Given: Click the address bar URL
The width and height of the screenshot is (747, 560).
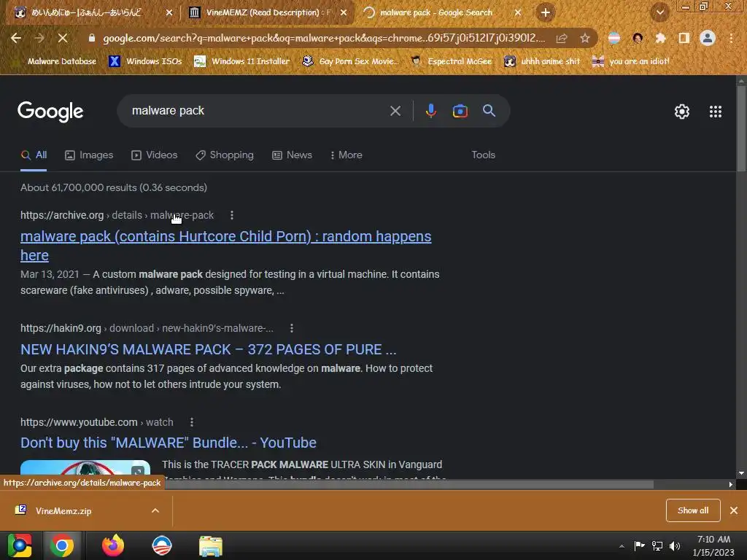Looking at the screenshot, I should point(324,38).
